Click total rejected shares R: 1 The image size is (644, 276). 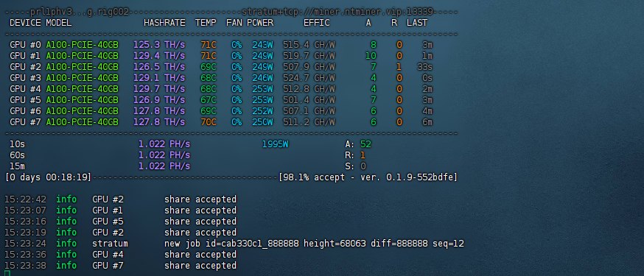[356, 155]
